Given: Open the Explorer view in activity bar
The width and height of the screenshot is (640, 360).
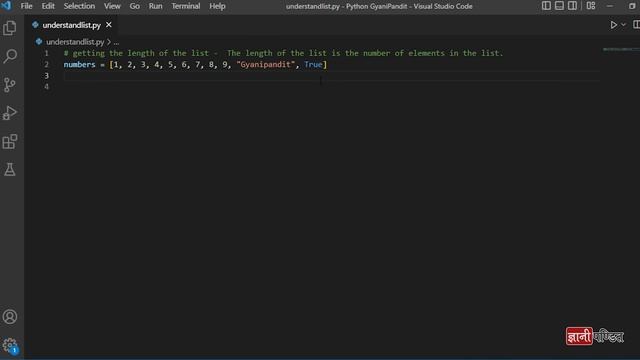Looking at the screenshot, I should click(10, 28).
